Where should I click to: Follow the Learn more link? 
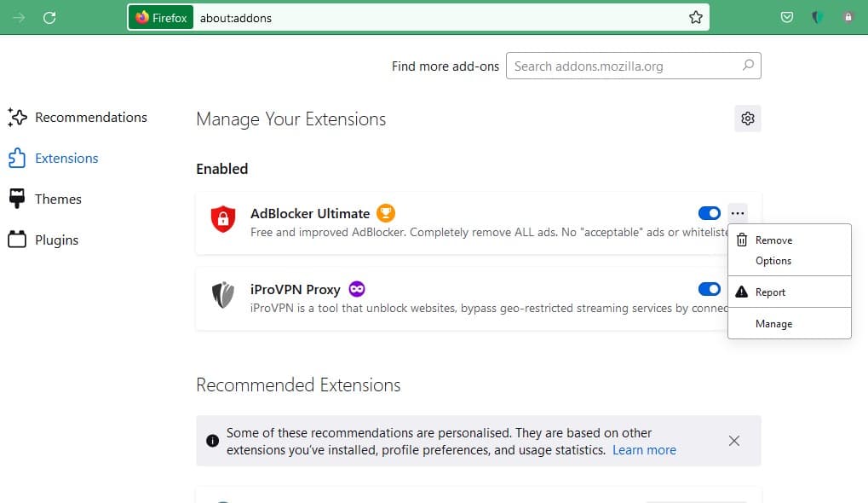pos(644,450)
